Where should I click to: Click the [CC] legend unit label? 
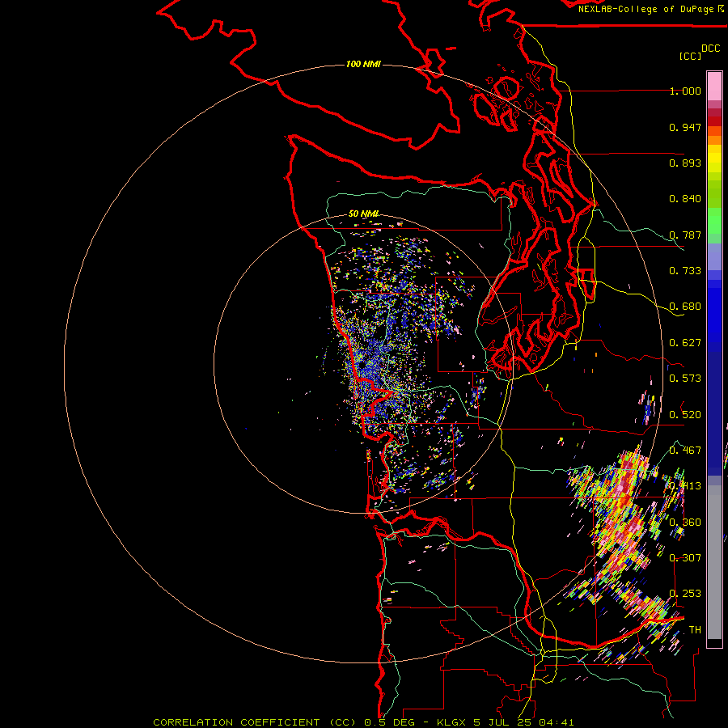click(x=690, y=56)
